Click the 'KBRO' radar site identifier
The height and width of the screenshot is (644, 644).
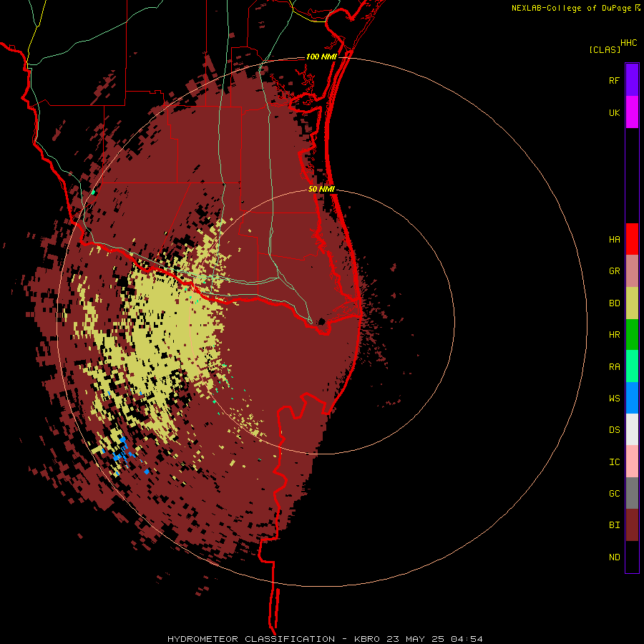click(367, 639)
